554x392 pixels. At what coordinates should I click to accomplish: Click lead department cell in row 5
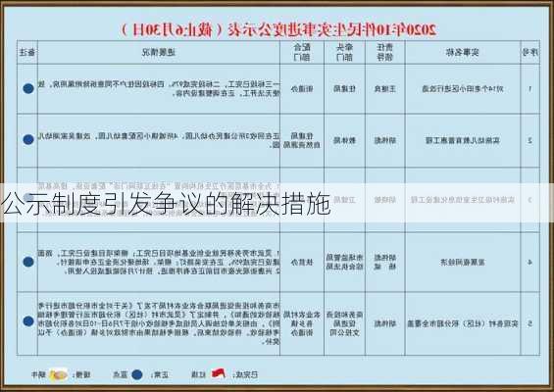click(344, 323)
